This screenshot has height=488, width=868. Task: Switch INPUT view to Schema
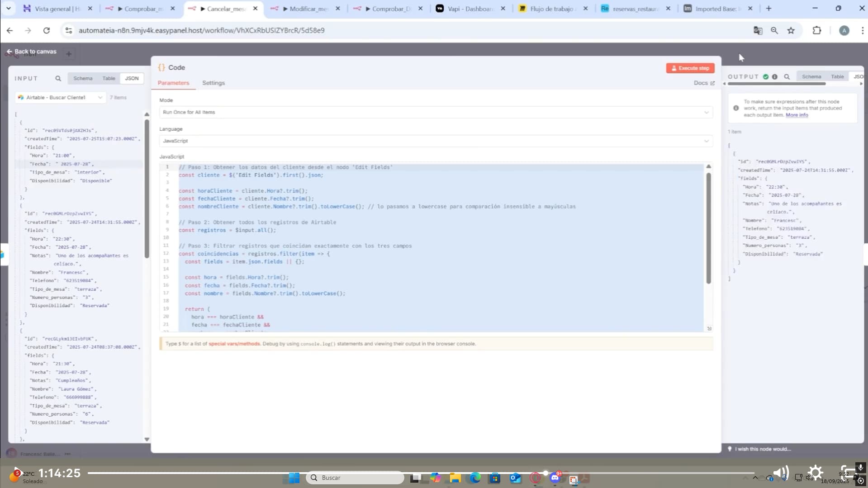pos(83,78)
